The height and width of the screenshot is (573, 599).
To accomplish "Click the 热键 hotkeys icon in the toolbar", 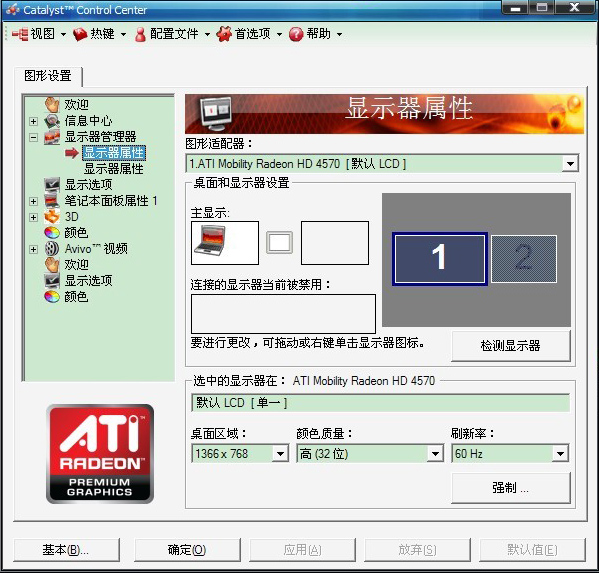I will click(x=80, y=34).
